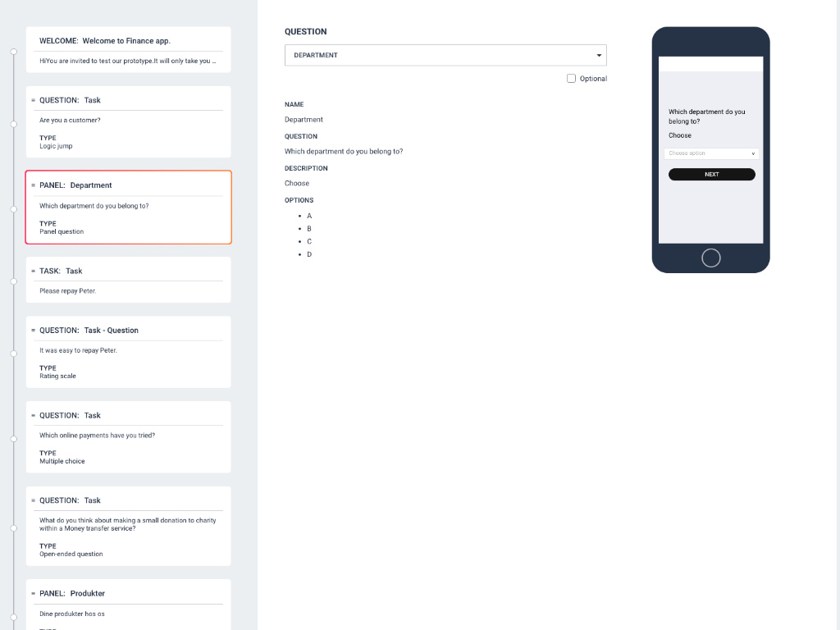The height and width of the screenshot is (630, 840).
Task: Select the open-ended charity donation question card
Action: (129, 526)
